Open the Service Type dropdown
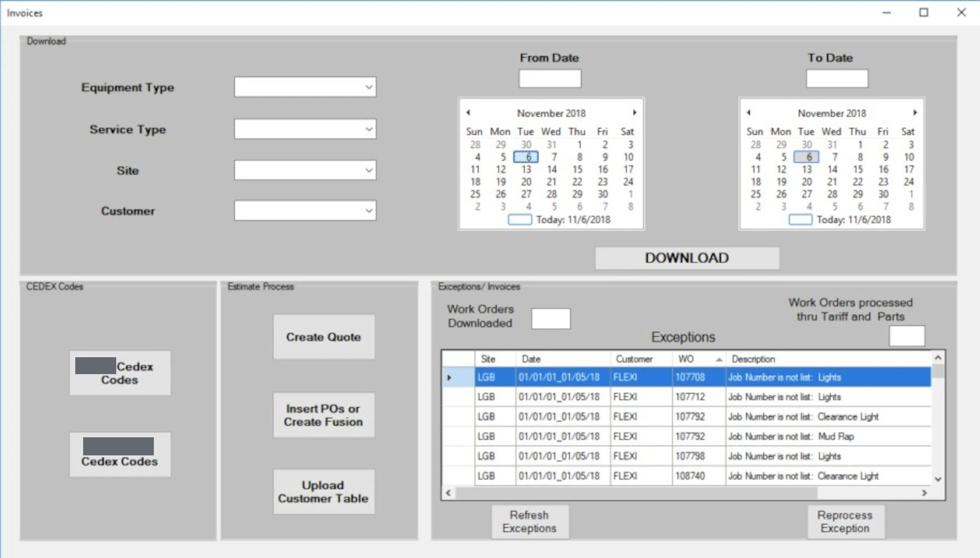The image size is (980, 558). click(x=368, y=129)
